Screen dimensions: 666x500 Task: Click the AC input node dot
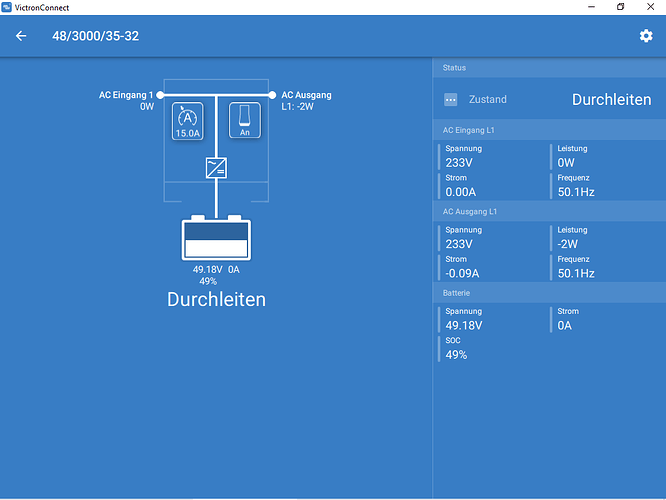tap(160, 95)
